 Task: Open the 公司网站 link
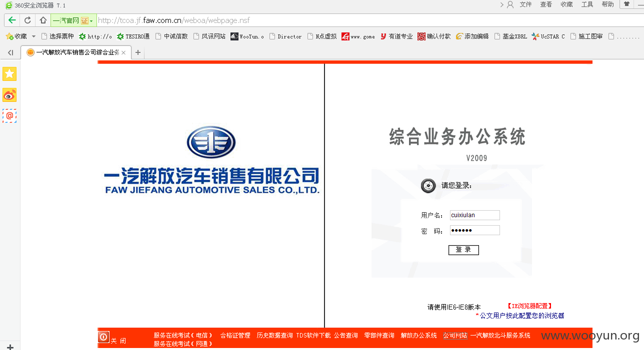[x=455, y=336]
